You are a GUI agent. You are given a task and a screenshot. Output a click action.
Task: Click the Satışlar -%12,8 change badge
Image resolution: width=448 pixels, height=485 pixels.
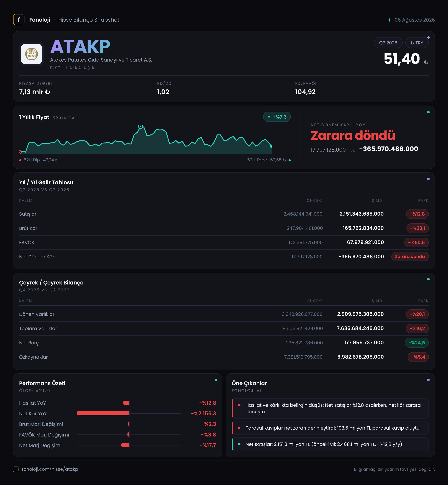pos(417,214)
